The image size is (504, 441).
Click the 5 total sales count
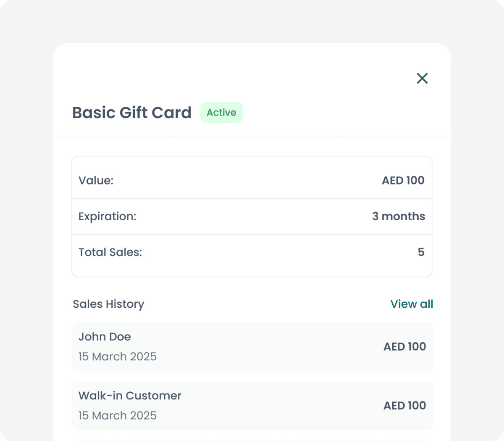[421, 252]
